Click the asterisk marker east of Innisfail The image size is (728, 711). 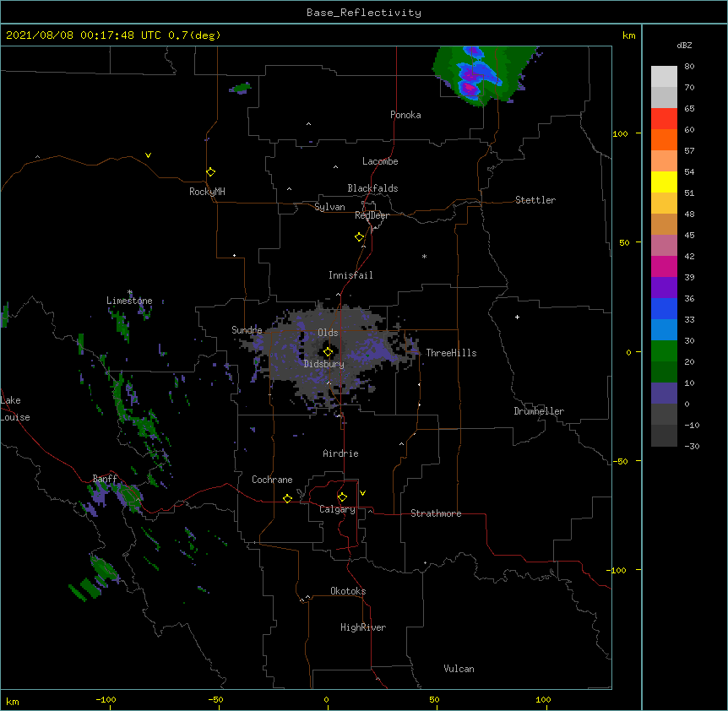424,256
